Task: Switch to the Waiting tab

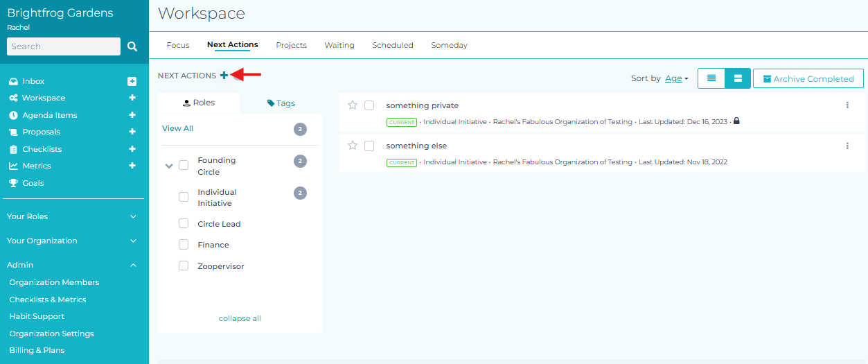Action: 339,45
